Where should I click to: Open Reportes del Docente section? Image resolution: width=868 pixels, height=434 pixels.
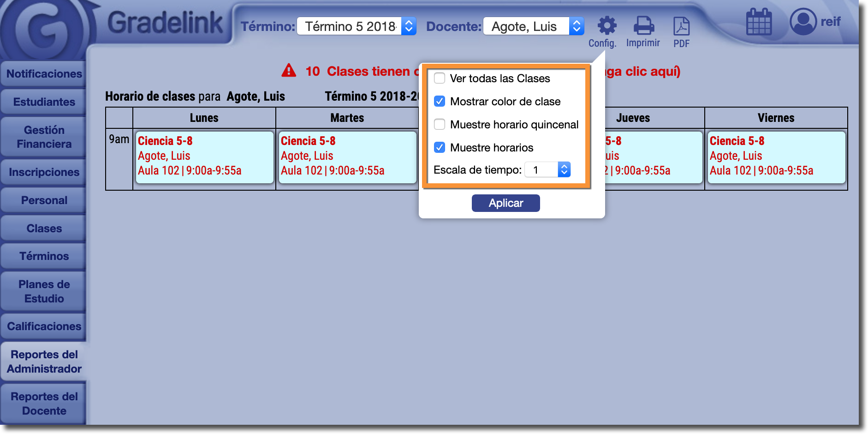coord(44,404)
